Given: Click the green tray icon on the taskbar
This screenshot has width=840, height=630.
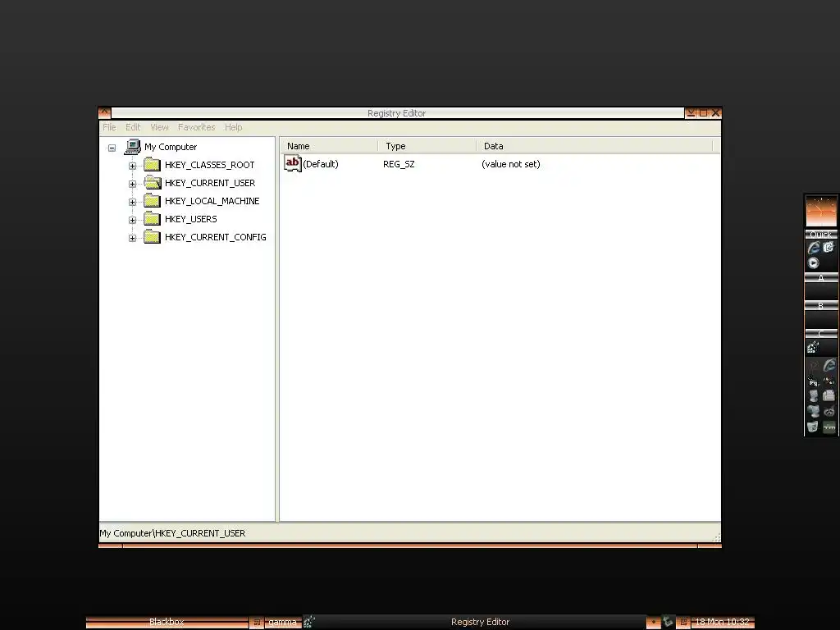Looking at the screenshot, I should click(668, 622).
